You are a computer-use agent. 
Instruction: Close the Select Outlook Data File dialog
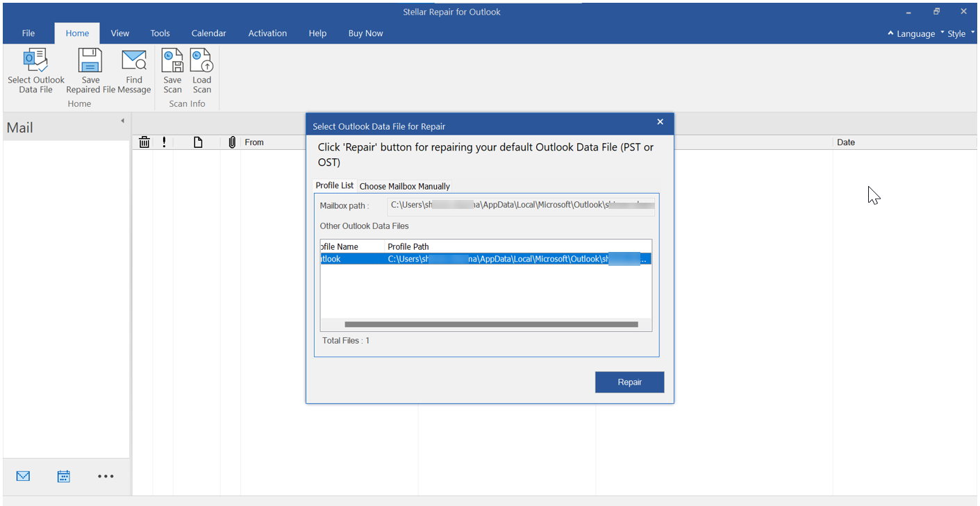(660, 122)
